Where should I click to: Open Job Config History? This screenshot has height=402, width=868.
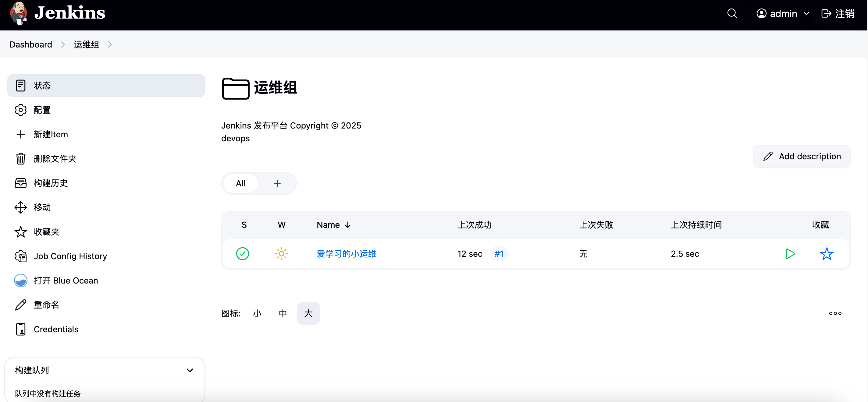(x=70, y=256)
